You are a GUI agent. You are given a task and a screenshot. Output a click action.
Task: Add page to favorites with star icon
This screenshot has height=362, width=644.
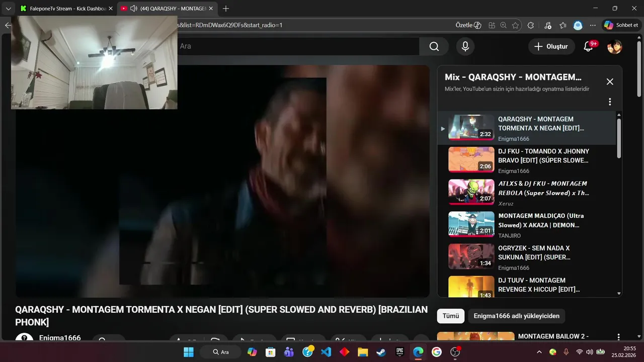coord(516,25)
